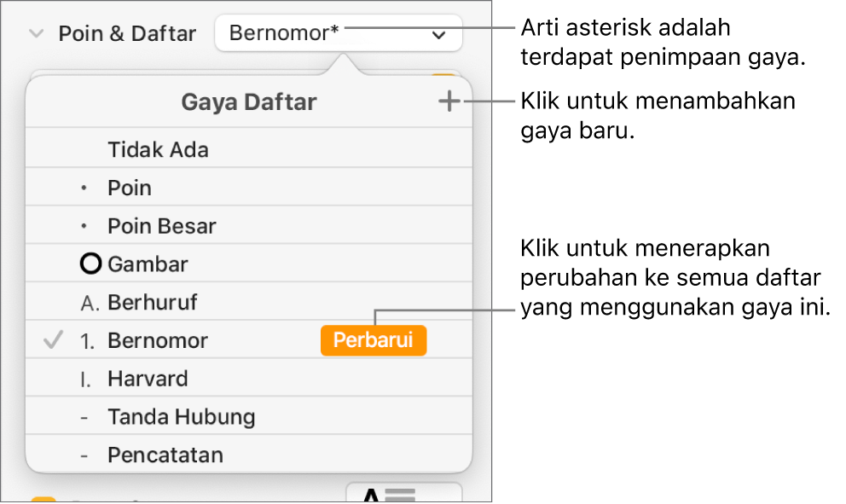Select the Tanda Hubung list style

click(249, 416)
